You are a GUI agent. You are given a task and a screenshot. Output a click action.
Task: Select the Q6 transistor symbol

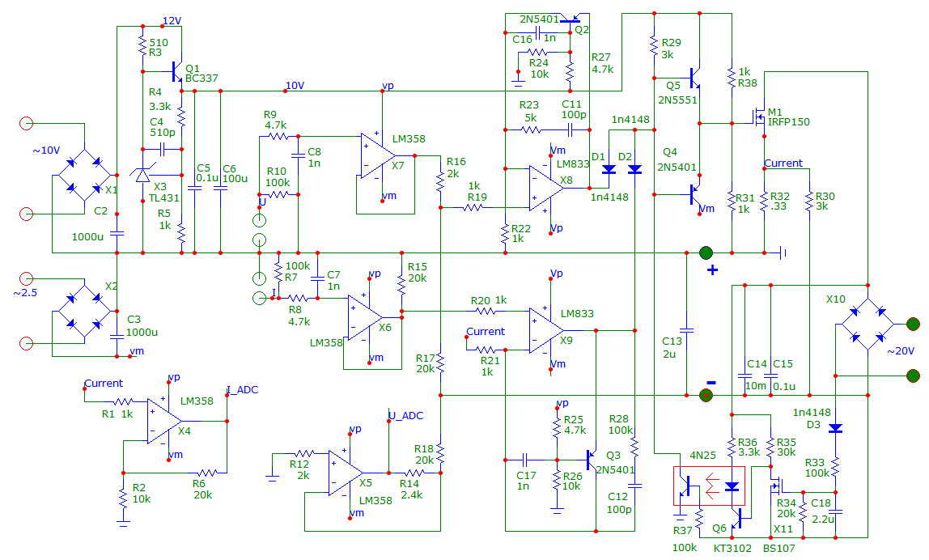click(738, 518)
